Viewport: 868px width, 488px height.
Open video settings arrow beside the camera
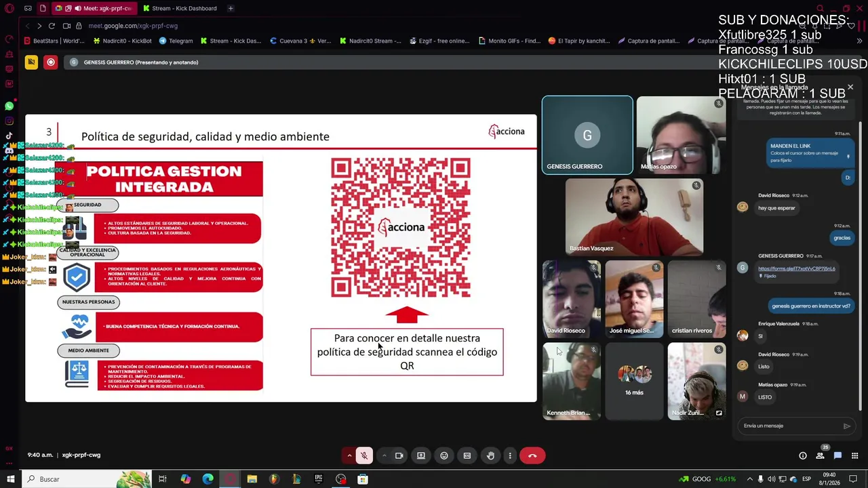pos(384,455)
